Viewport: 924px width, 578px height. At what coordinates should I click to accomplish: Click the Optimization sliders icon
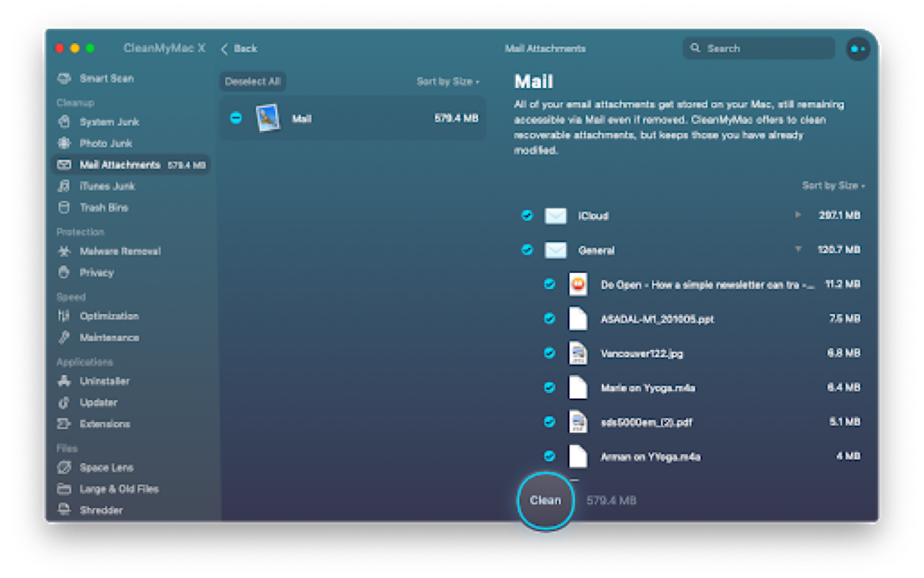[65, 316]
